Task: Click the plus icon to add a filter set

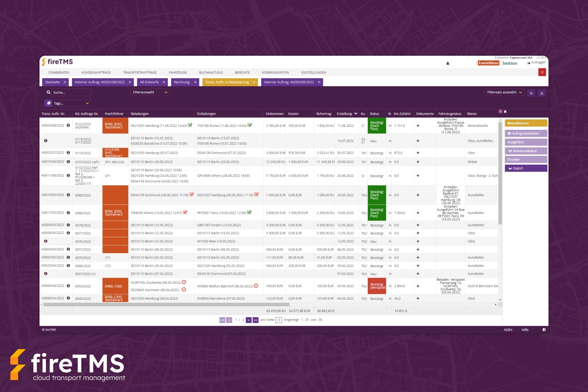Action: coord(531,93)
